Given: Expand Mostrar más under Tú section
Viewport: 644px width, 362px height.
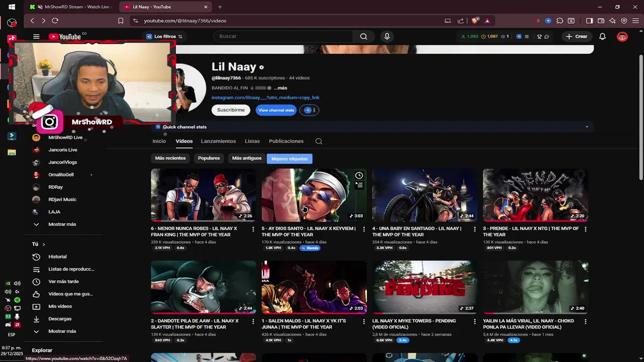Looking at the screenshot, I should coord(62,331).
